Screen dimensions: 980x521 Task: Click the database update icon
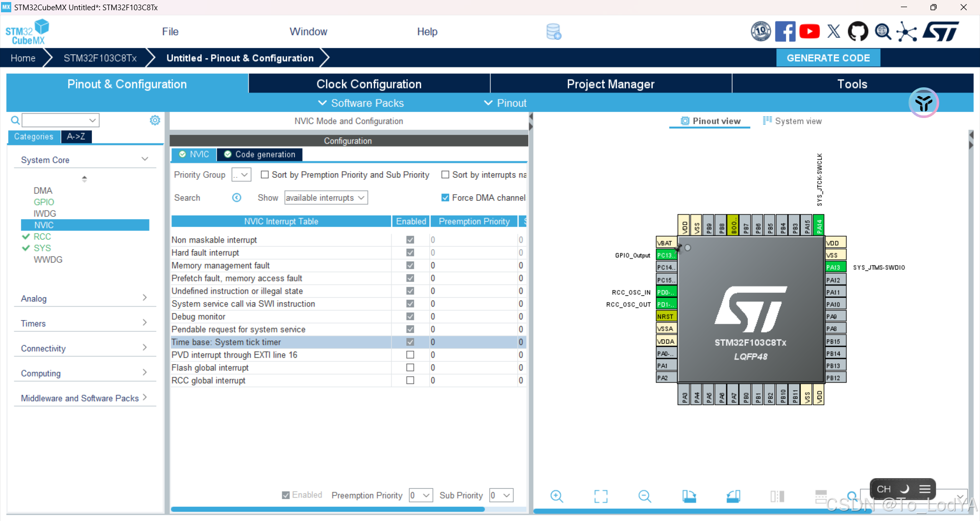coord(554,32)
